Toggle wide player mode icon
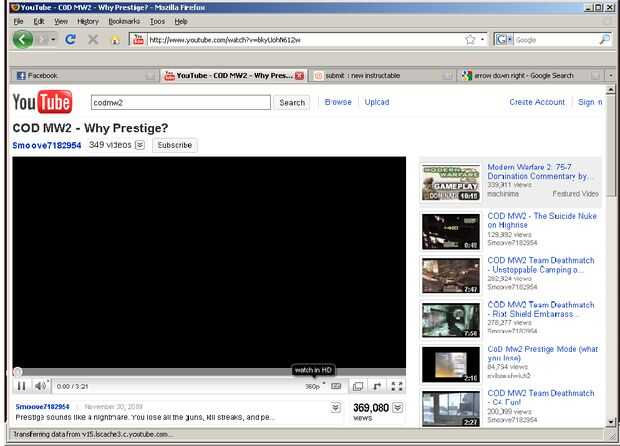The height and width of the screenshot is (446, 620). [x=336, y=386]
